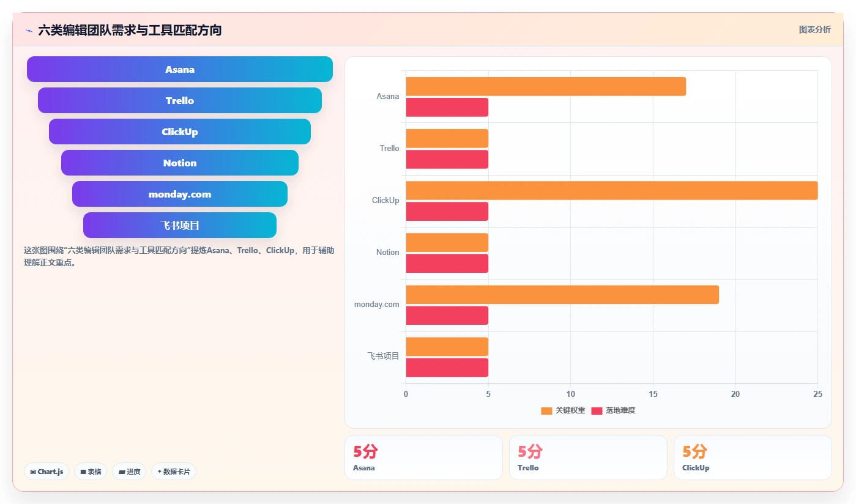Screen dimensions: 856x504
Task: Click the Trello y-axis label
Action: 389,148
